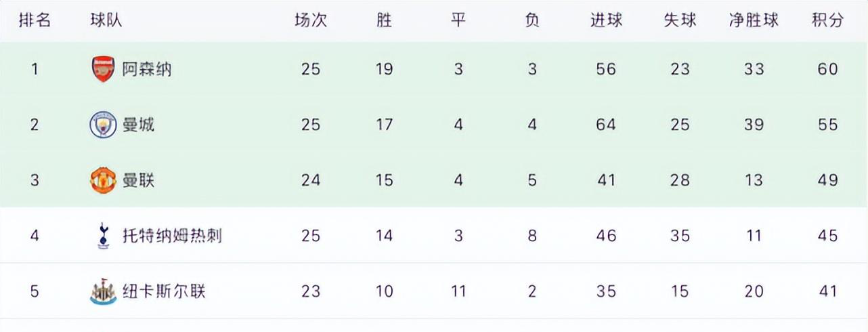Screen dimensions: 868x332
Task: Select the 曼联 team name
Action: 138,181
